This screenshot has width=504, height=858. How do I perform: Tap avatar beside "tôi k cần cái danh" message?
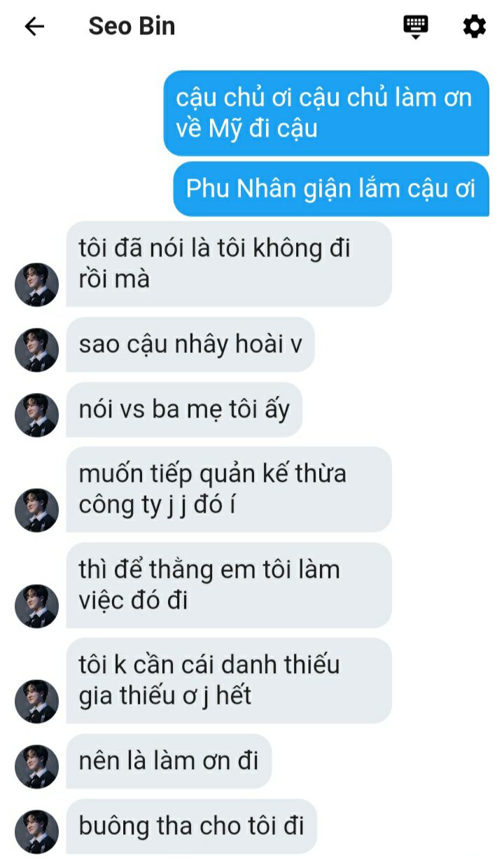[36, 701]
